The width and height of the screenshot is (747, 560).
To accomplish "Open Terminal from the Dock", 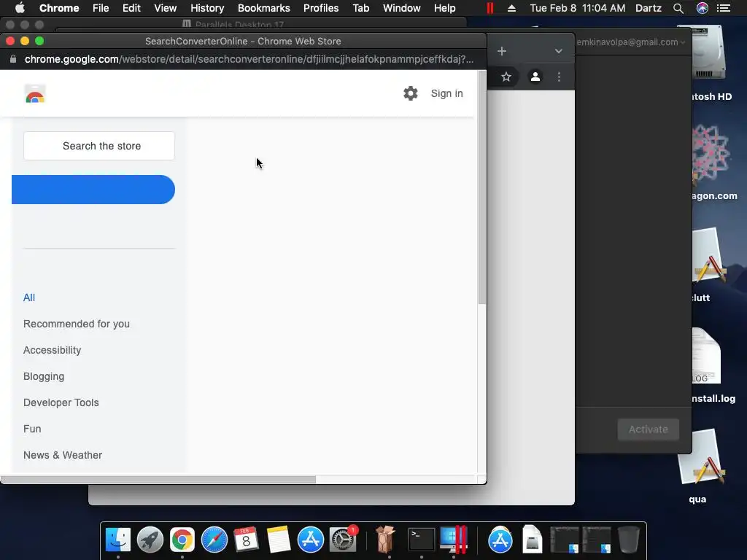I will 422,540.
